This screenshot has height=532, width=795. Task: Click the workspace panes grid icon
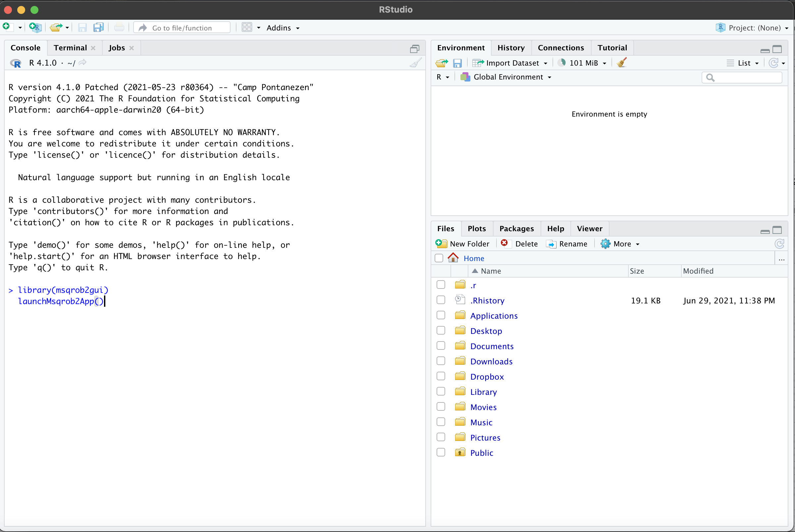click(247, 27)
